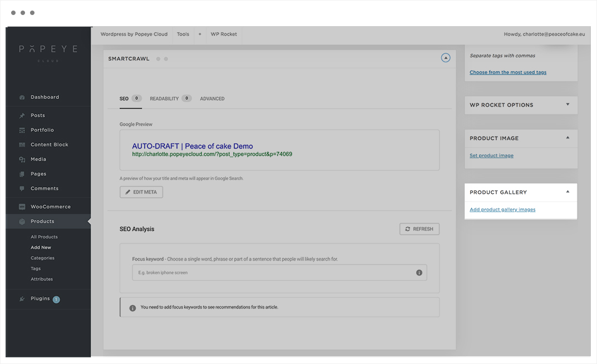Open Add New product submenu item

click(x=41, y=248)
